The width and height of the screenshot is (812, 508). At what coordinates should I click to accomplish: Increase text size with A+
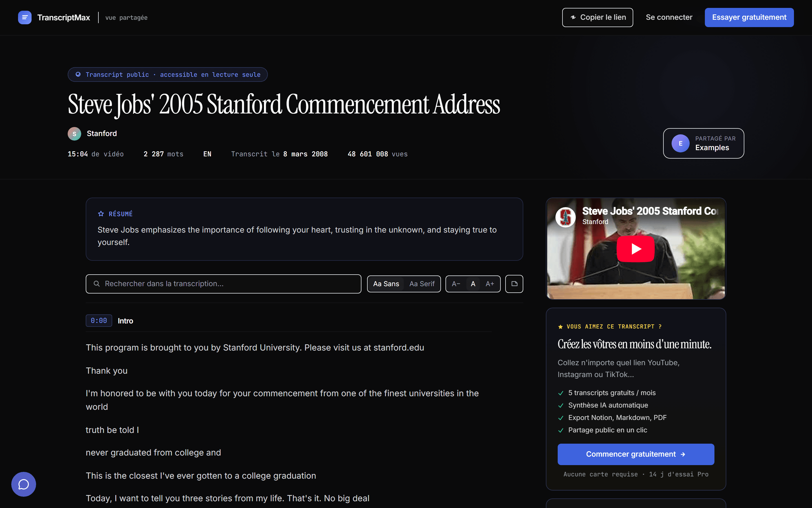click(490, 284)
